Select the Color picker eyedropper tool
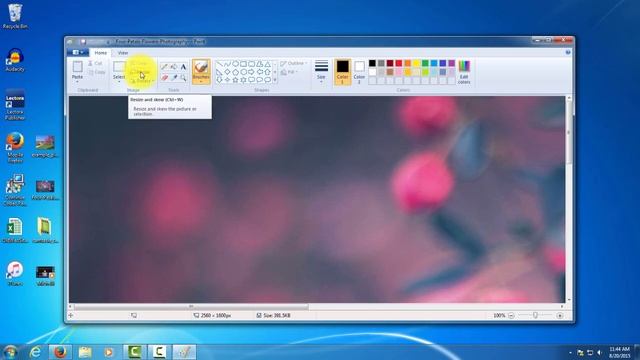640x360 pixels. tap(174, 78)
